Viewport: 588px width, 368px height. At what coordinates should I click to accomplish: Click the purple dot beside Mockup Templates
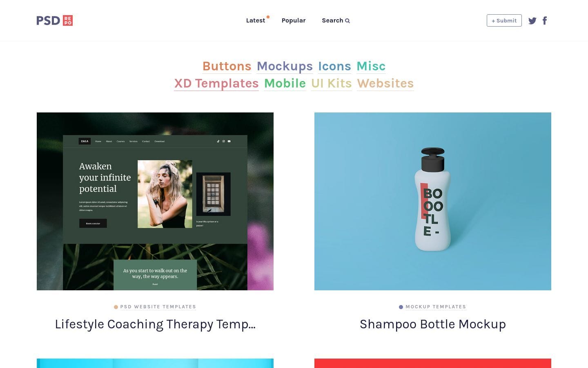click(401, 307)
